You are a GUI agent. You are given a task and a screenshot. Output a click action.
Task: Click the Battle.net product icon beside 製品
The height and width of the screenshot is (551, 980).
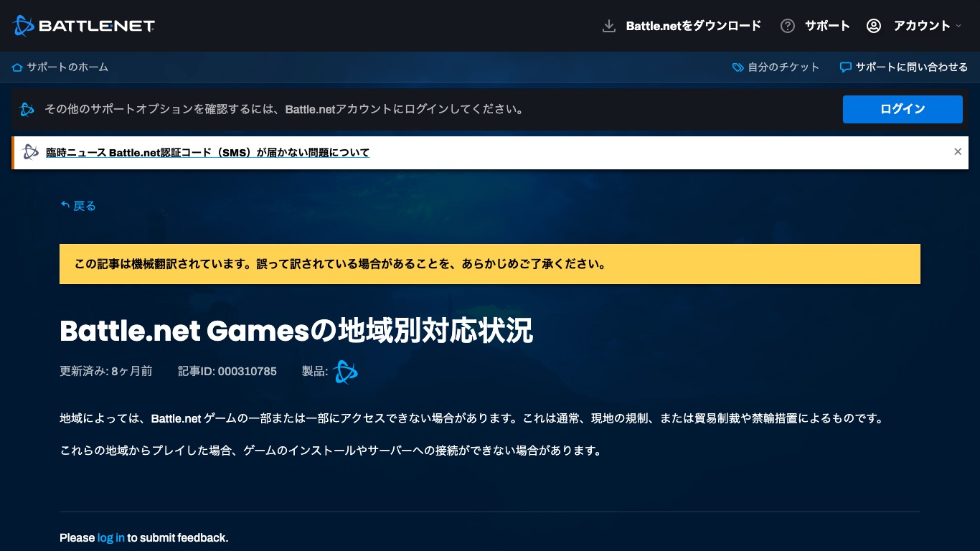click(345, 372)
